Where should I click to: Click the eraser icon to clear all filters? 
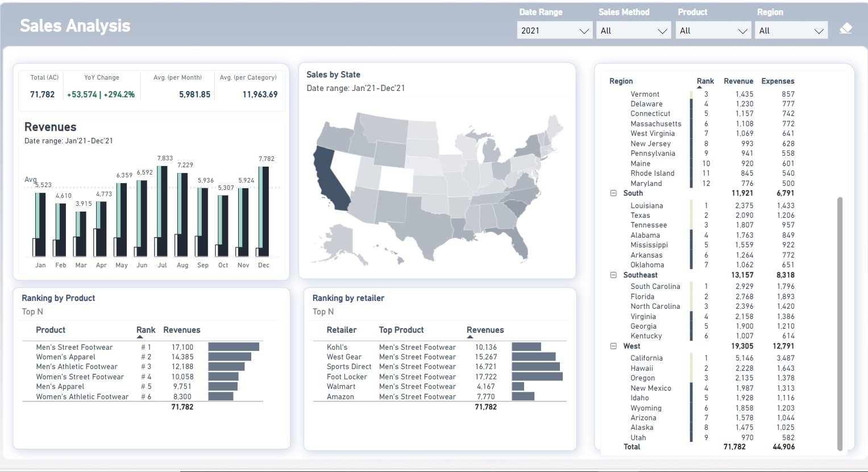[x=845, y=28]
